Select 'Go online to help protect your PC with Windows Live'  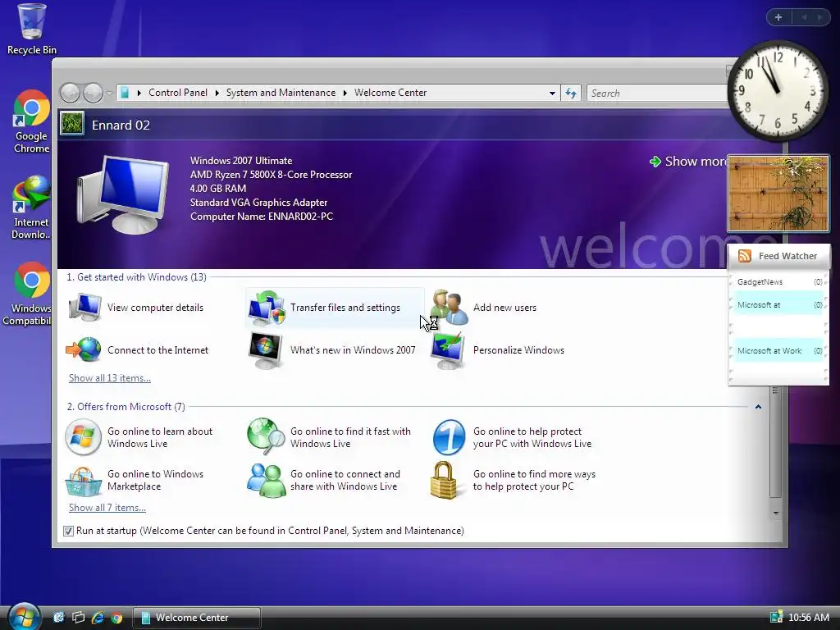pyautogui.click(x=532, y=437)
